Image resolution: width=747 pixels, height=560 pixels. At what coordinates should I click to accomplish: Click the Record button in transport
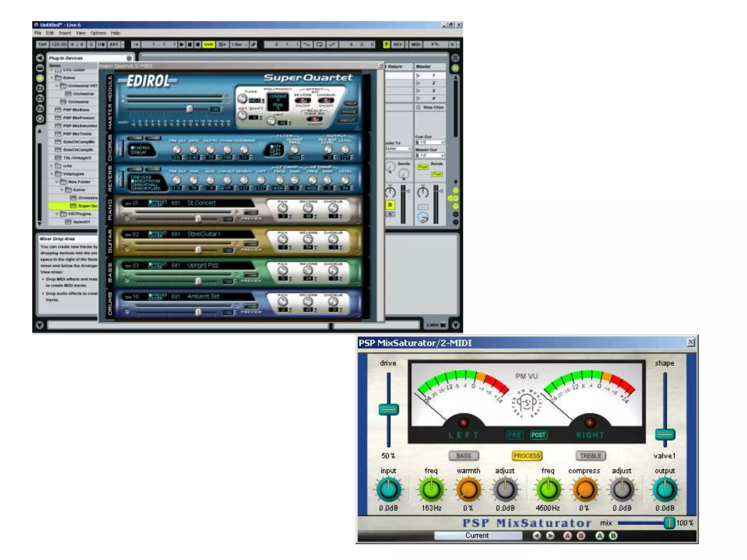pos(198,44)
